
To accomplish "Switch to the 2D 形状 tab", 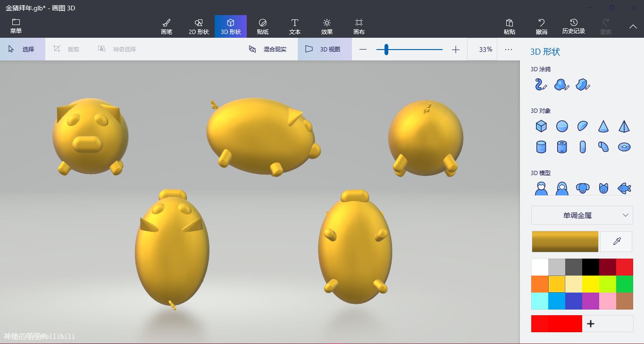I will point(199,26).
